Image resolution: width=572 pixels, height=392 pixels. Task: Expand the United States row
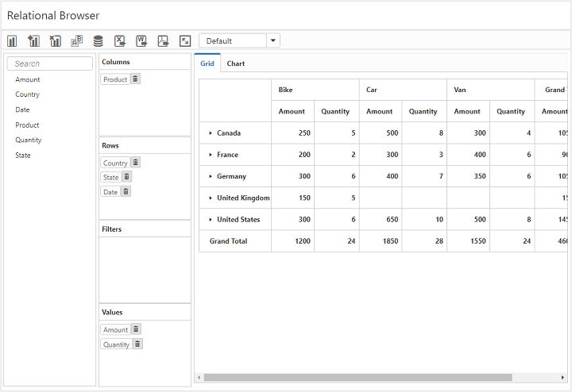point(211,220)
